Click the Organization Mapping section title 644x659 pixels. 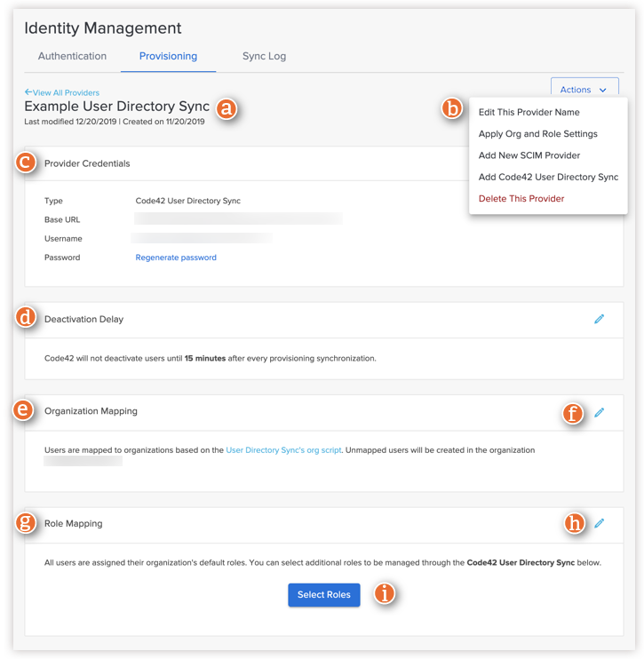(x=91, y=411)
